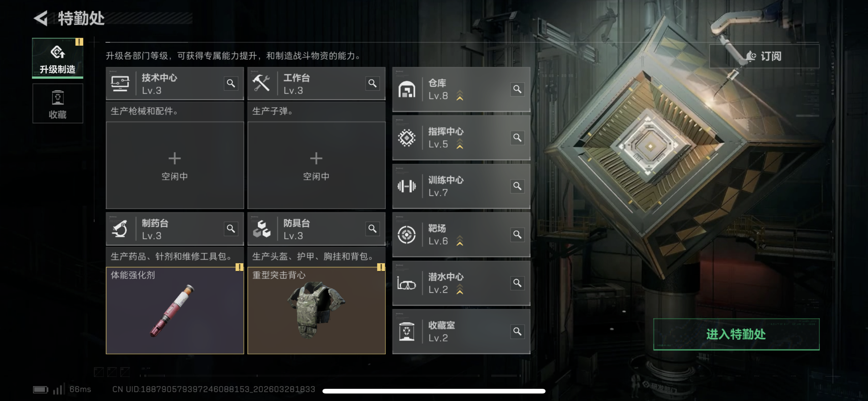Inspect 防具台 via magnifier icon

372,229
